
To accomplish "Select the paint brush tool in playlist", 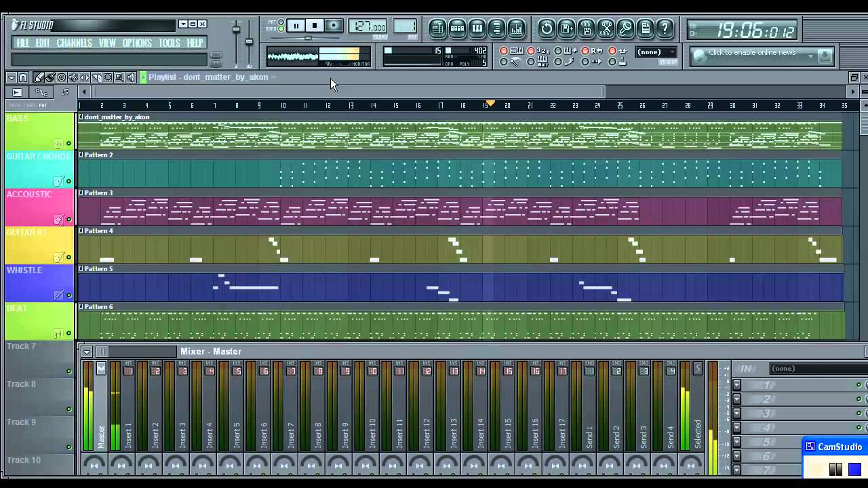I will (x=50, y=77).
